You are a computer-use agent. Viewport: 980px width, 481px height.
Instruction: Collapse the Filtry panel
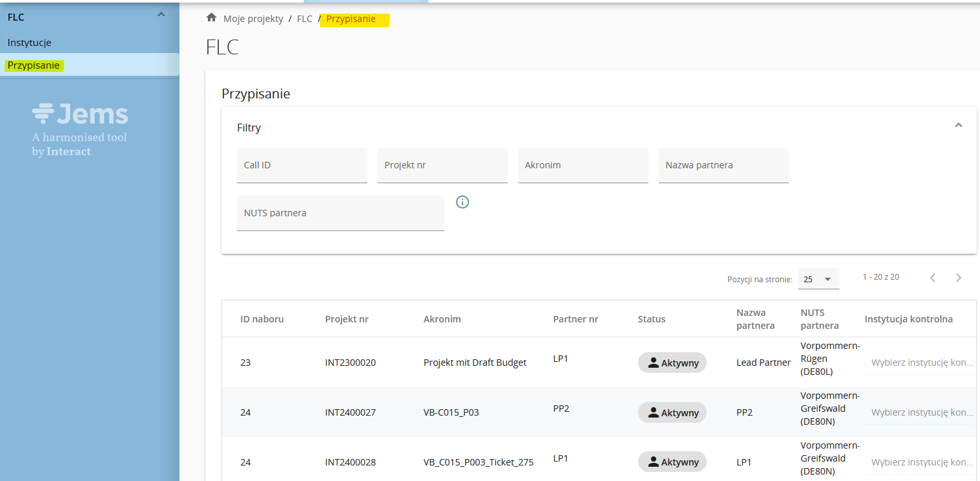pyautogui.click(x=959, y=126)
